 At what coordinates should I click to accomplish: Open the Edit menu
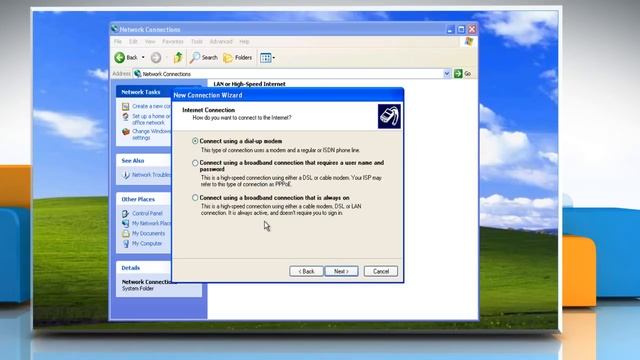pos(133,42)
